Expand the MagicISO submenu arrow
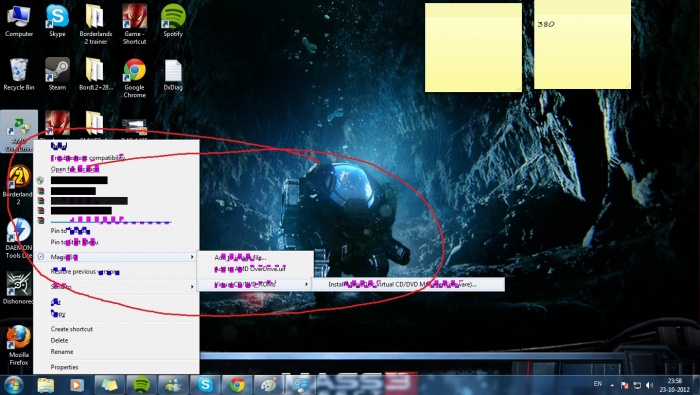 pyautogui.click(x=192, y=257)
